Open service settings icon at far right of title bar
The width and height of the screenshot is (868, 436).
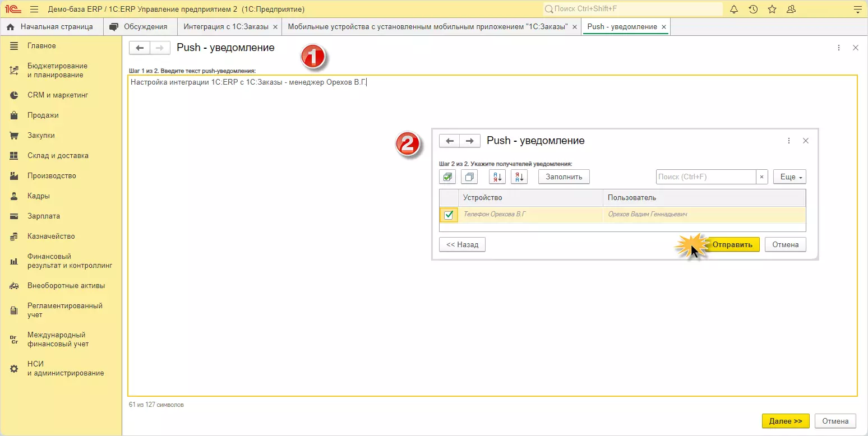pyautogui.click(x=857, y=10)
